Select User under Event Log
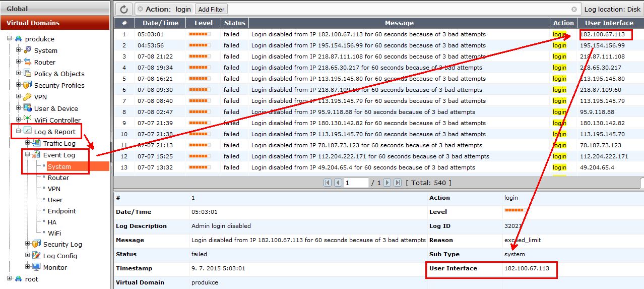This screenshot has height=289, width=644. coord(55,200)
